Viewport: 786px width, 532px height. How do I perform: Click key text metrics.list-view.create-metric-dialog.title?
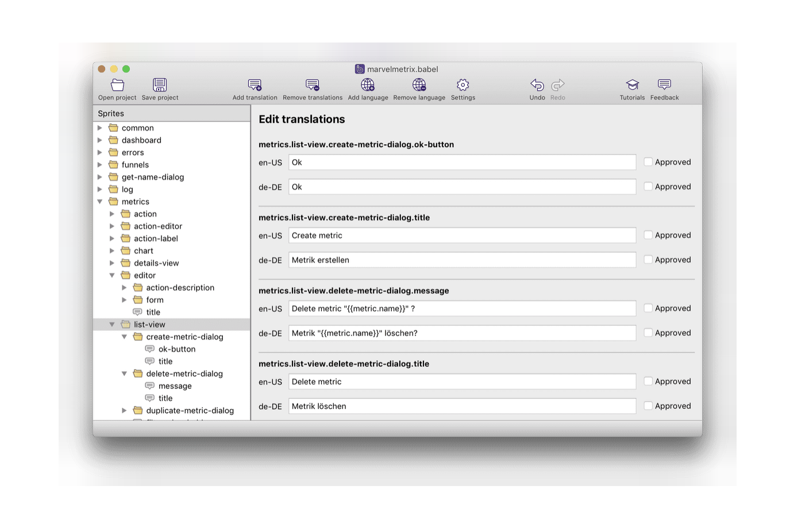pos(344,218)
